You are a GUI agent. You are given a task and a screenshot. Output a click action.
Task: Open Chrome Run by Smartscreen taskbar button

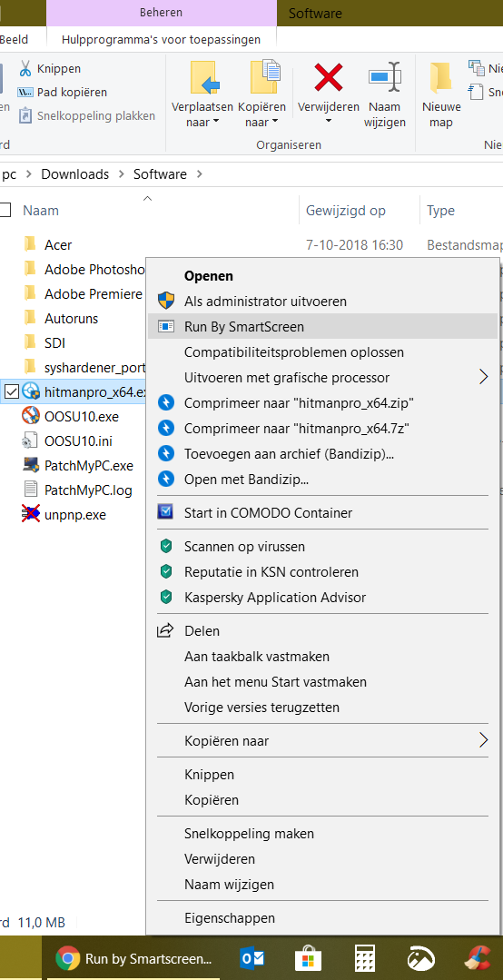pyautogui.click(x=135, y=958)
